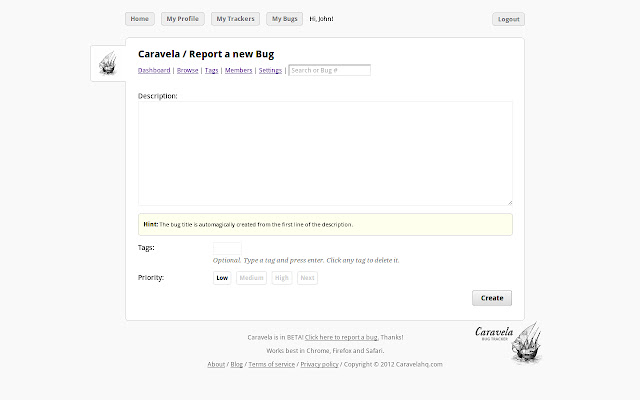Open the My Trackers page
Viewport: 640px width, 400px height.
(235, 19)
